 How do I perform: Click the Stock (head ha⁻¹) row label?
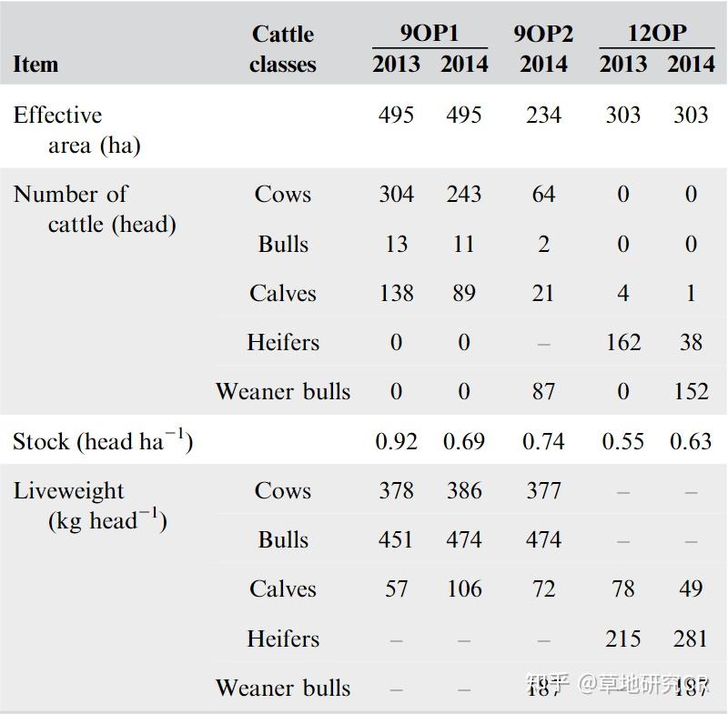coord(103,442)
